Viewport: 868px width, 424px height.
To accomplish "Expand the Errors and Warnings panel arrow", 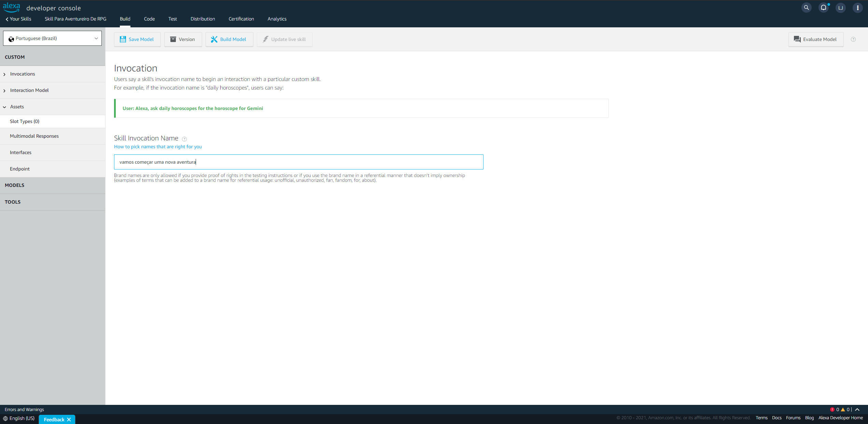I will [x=857, y=409].
